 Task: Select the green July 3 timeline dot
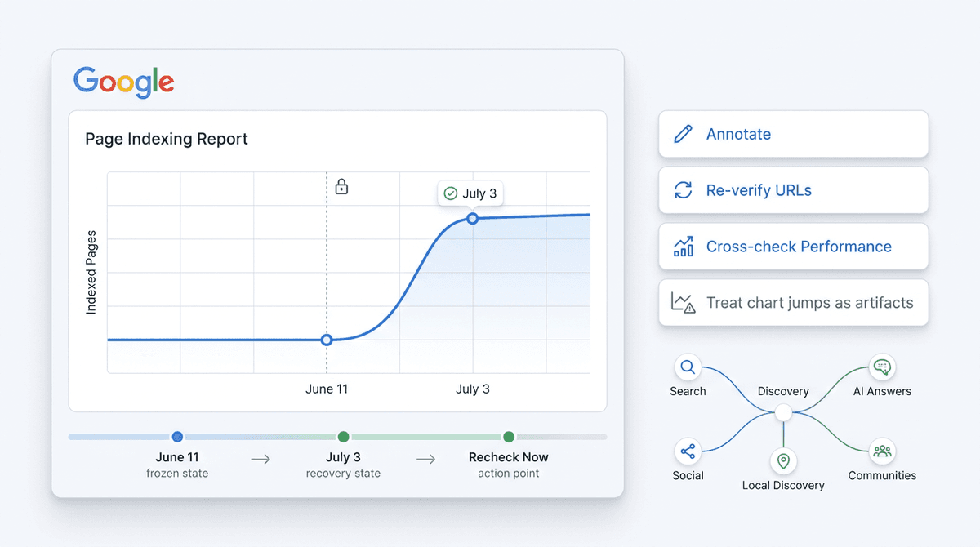pyautogui.click(x=344, y=437)
